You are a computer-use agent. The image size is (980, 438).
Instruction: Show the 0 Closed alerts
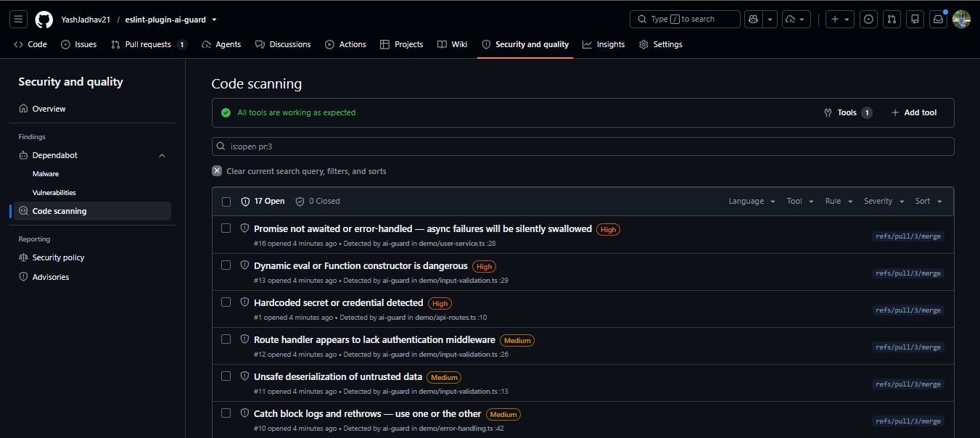tap(318, 201)
